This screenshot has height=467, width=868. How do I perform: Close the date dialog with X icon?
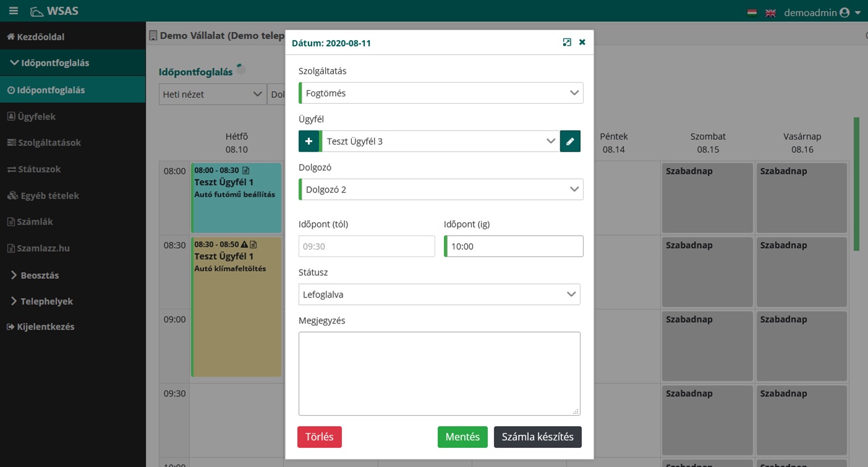[582, 43]
